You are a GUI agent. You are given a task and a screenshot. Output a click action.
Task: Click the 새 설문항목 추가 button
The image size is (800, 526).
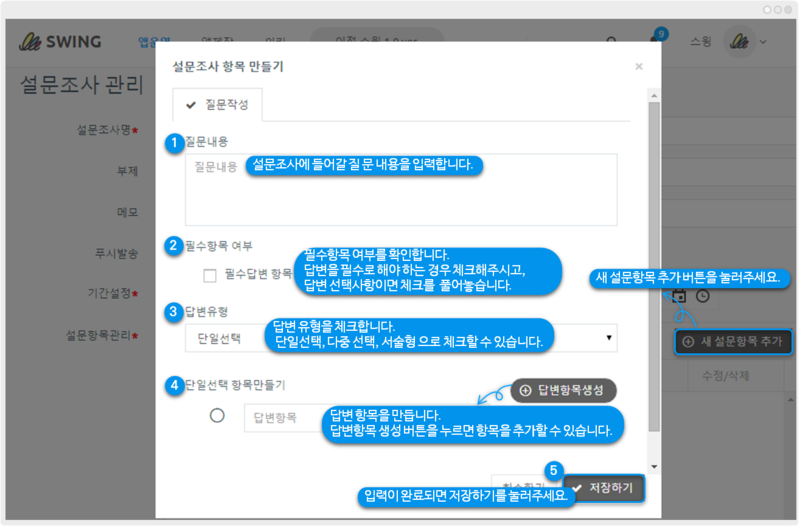tap(733, 342)
